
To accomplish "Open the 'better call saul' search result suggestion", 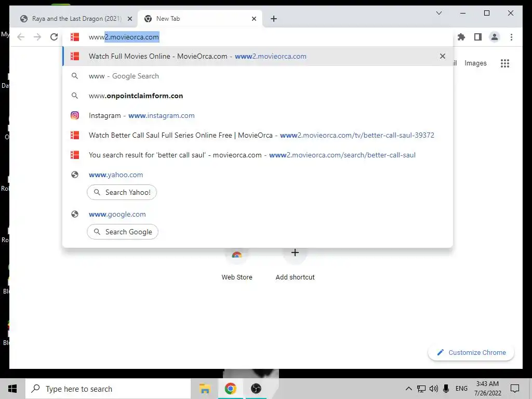I will pos(258,155).
